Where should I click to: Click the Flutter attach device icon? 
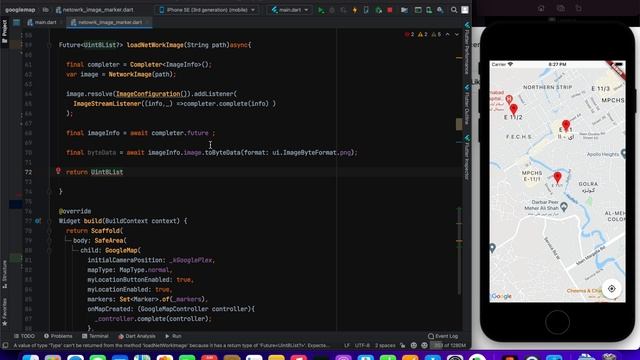pyautogui.click(x=366, y=10)
